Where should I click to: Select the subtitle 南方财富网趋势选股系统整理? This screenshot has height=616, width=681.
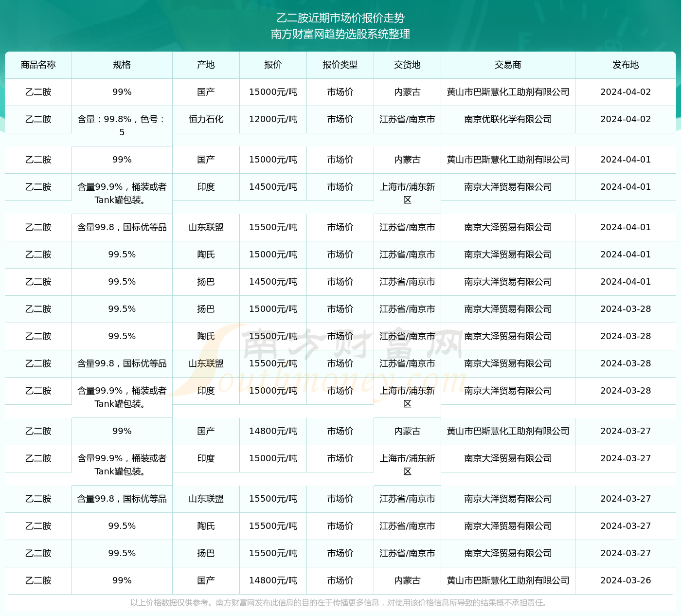click(340, 34)
